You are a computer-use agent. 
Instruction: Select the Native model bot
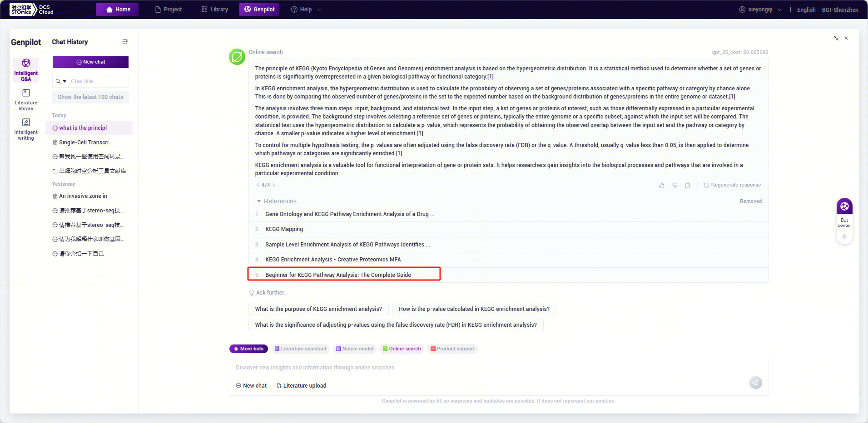click(354, 349)
